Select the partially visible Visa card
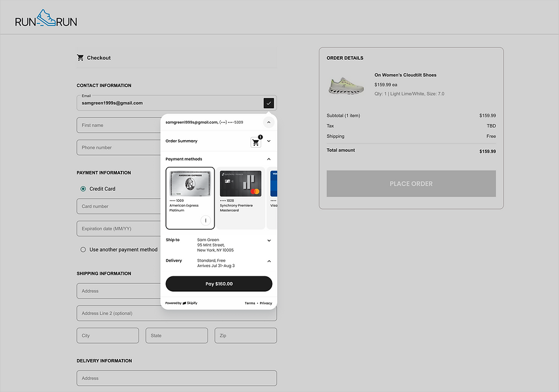Image resolution: width=559 pixels, height=392 pixels. point(273,198)
